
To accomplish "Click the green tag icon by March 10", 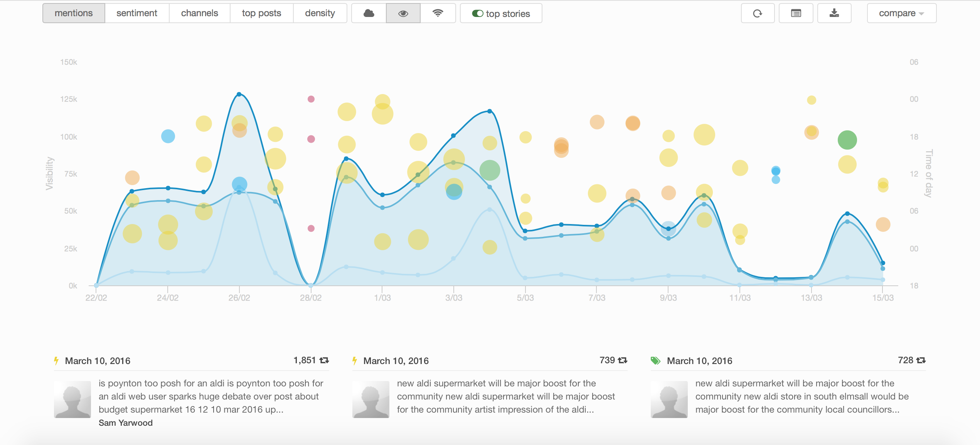I will coord(655,361).
